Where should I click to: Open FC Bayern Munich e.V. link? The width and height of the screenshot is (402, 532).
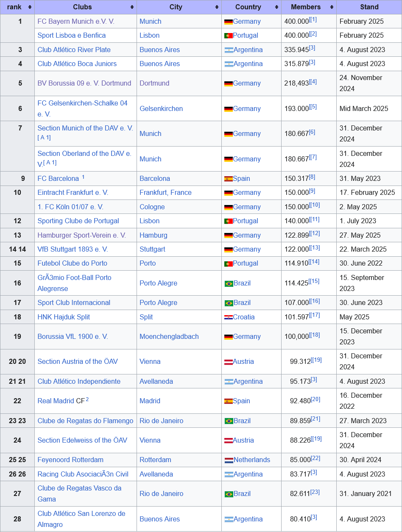click(x=76, y=21)
